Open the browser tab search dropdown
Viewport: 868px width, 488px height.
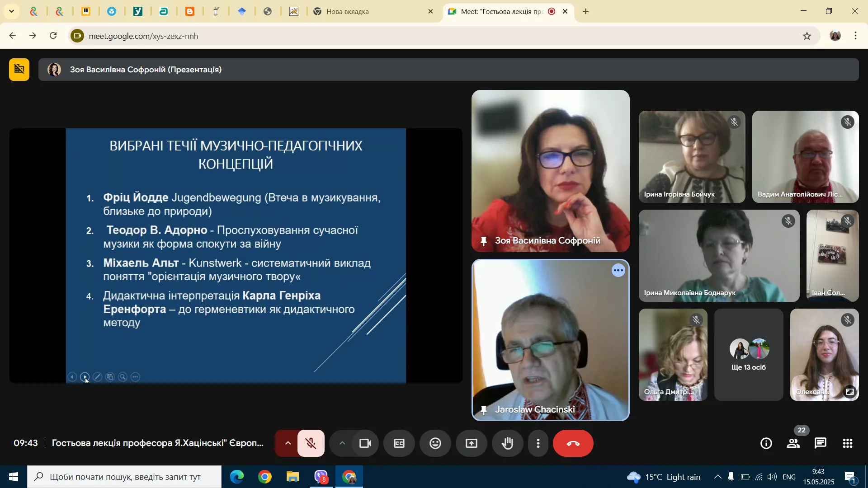11,11
